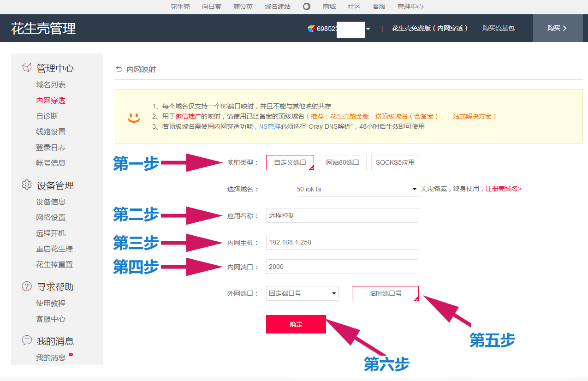Open 向日葵 in the top navigation

pos(212,6)
